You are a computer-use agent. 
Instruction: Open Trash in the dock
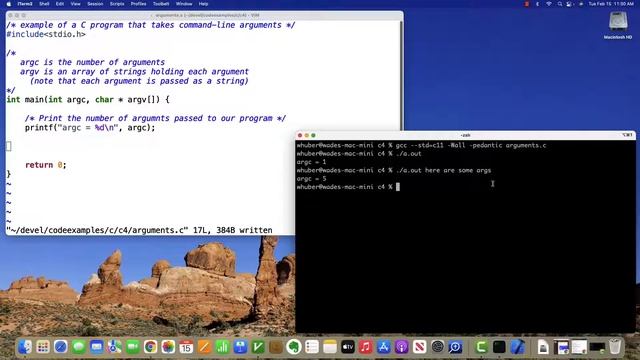point(615,347)
